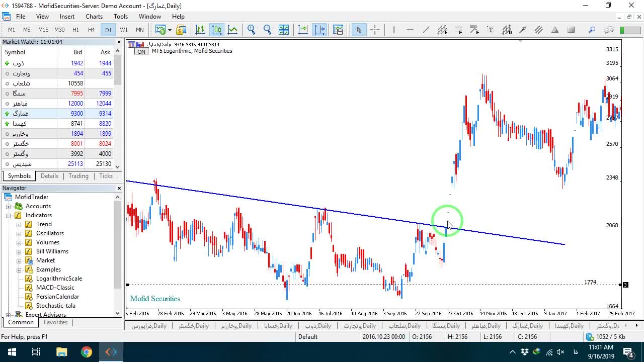Select the equidistant channel tool
The height and width of the screenshot is (362, 644).
[x=442, y=30]
